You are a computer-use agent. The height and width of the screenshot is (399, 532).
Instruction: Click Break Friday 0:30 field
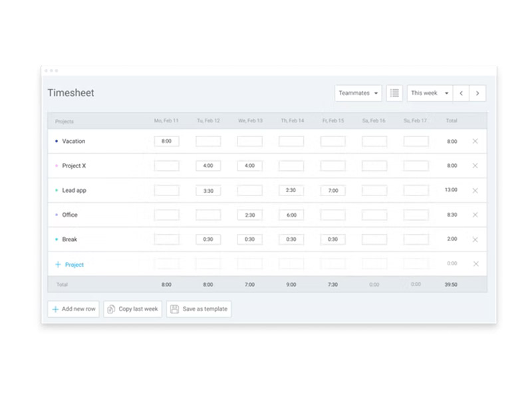tap(333, 239)
